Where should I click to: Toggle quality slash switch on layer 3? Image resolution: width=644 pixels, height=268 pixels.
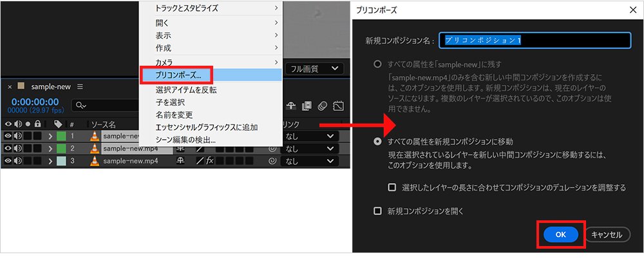(x=200, y=161)
